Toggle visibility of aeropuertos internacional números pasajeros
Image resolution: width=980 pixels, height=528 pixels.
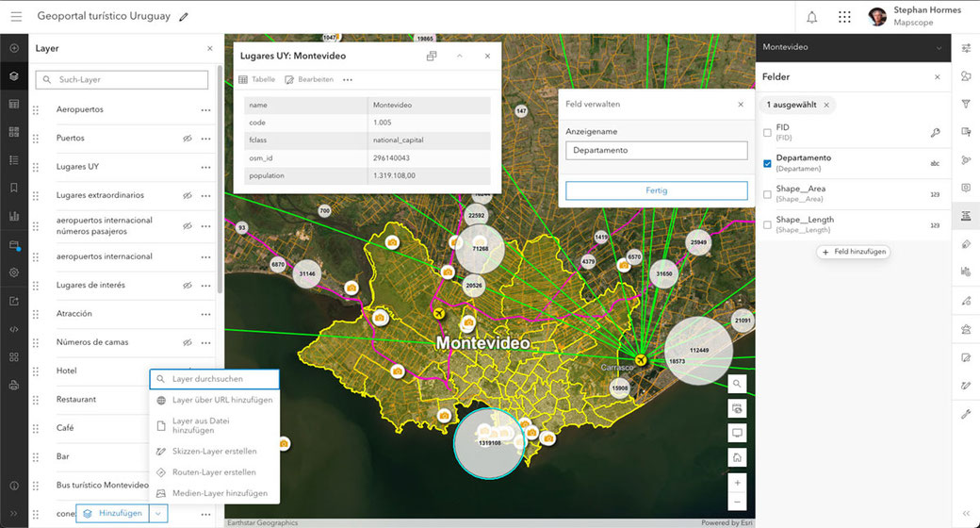point(187,226)
